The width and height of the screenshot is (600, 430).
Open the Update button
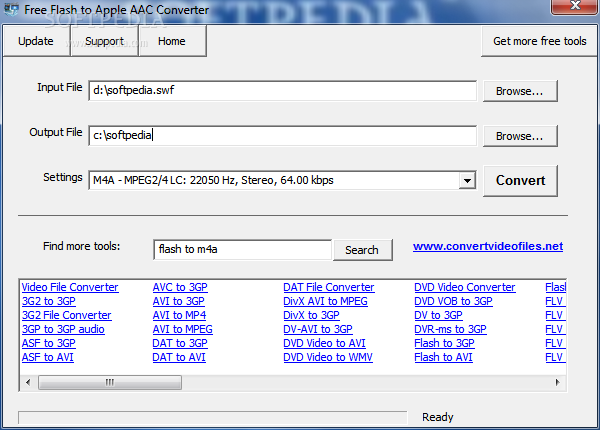[x=36, y=41]
